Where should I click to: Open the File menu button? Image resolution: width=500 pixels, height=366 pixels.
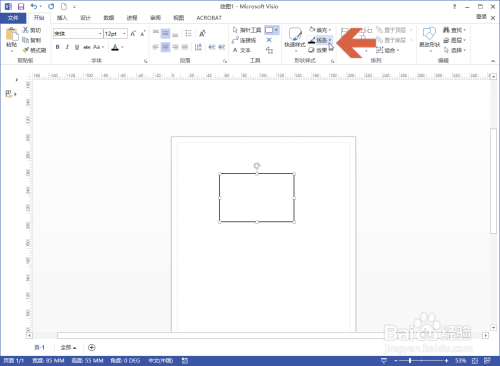point(13,18)
